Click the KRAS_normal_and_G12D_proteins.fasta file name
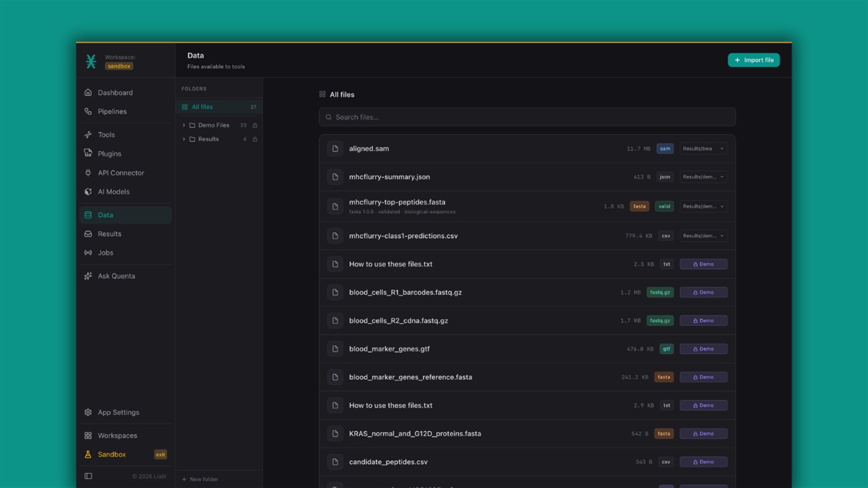This screenshot has width=868, height=488. pyautogui.click(x=415, y=434)
